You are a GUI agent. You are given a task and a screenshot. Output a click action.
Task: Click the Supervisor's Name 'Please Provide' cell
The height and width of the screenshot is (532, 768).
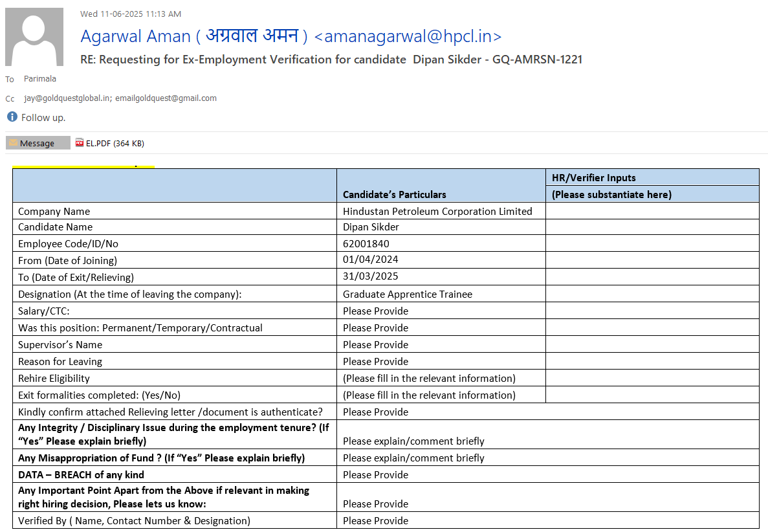tap(375, 344)
